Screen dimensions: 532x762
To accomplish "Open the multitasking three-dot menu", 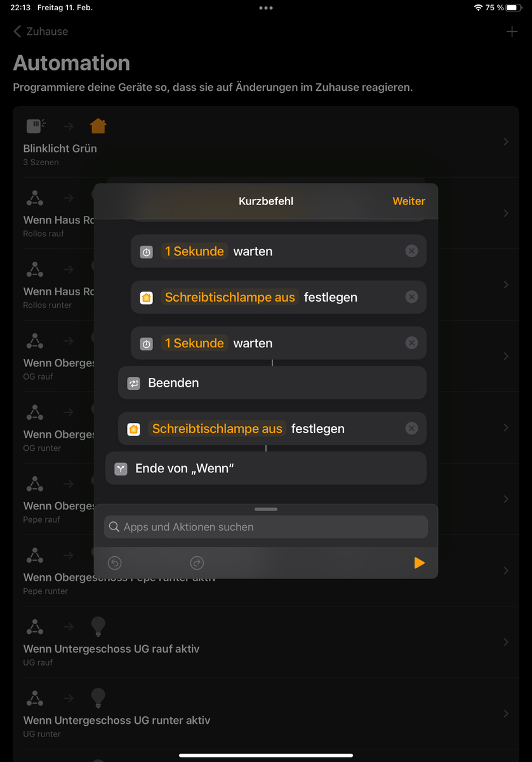I will tap(266, 8).
